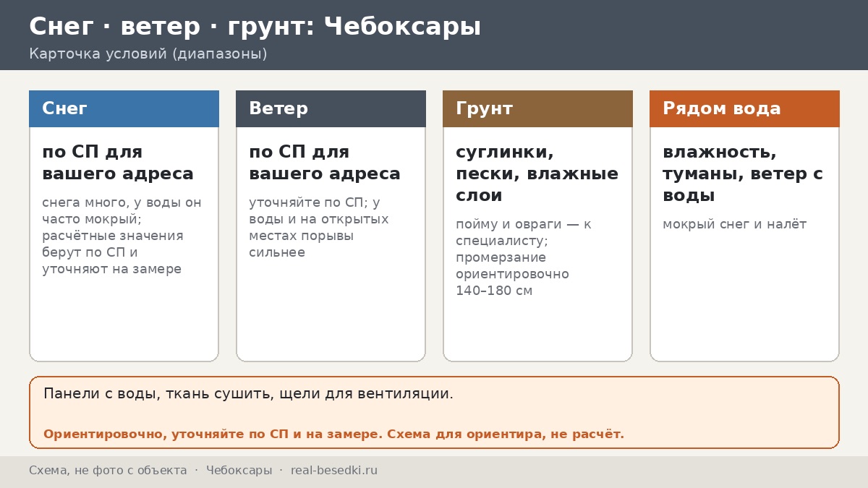Select the blue 'Снег' card header
Image resolution: width=868 pixels, height=488 pixels.
coord(124,108)
